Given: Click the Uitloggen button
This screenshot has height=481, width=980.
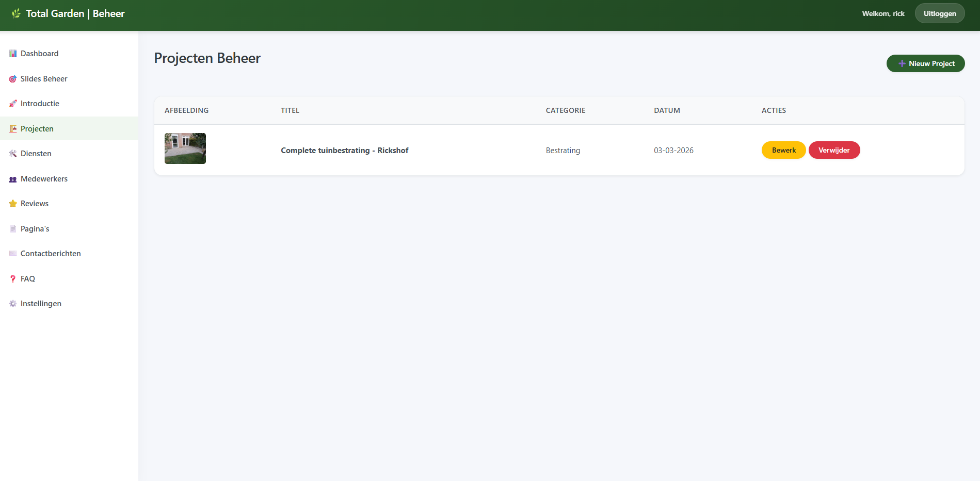Looking at the screenshot, I should pos(940,13).
